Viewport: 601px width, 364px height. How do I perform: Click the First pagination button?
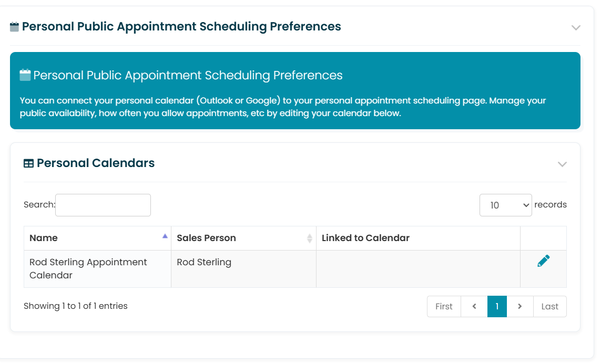(x=444, y=306)
